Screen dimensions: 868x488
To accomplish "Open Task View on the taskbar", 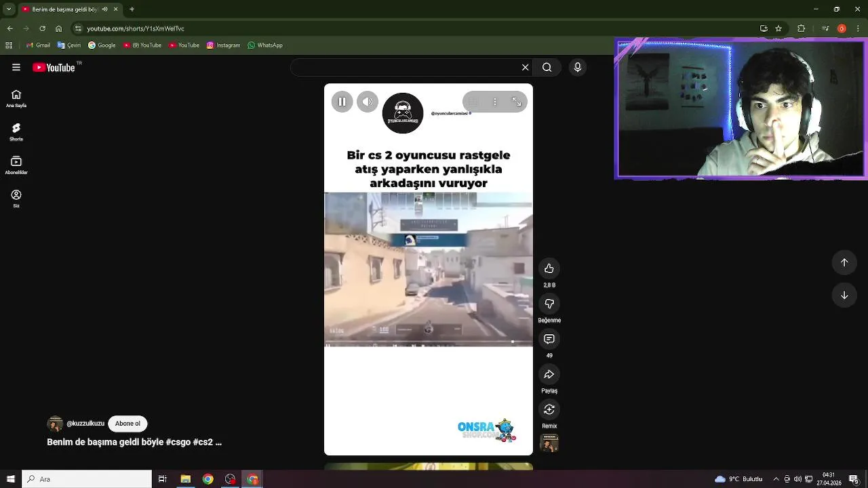I will [163, 479].
